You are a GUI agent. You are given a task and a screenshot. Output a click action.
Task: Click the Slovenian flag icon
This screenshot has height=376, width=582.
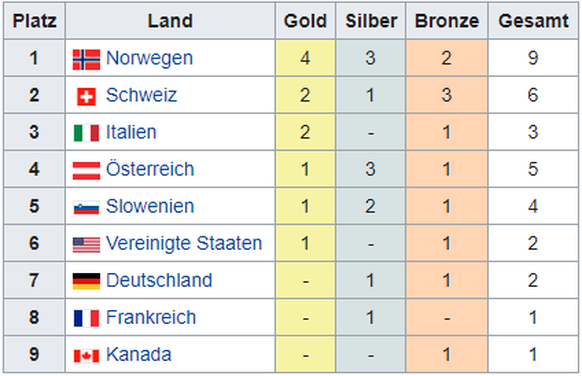(x=86, y=208)
